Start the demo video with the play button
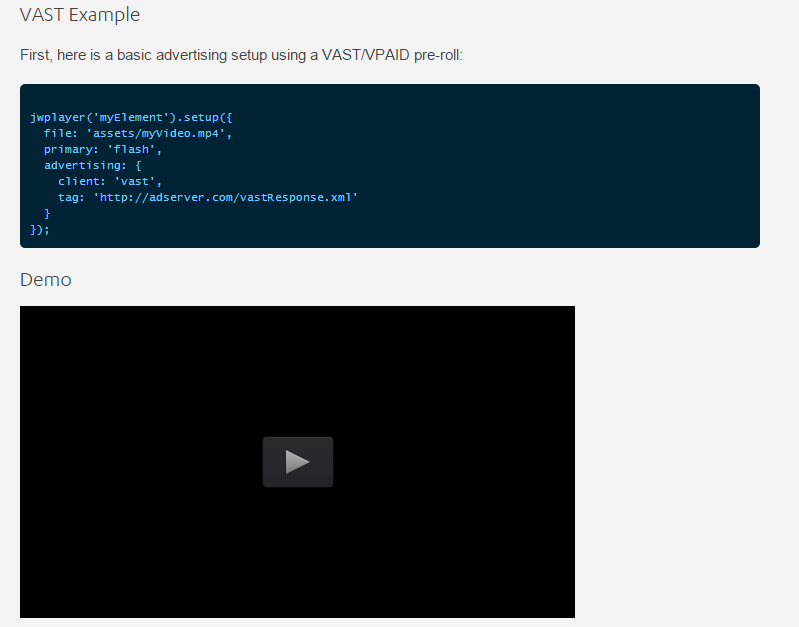This screenshot has height=627, width=799. (298, 462)
